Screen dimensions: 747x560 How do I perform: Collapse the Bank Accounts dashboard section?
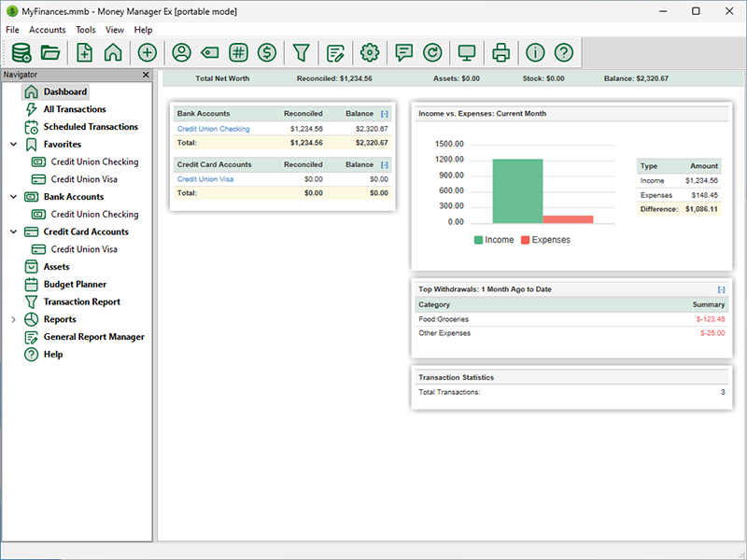click(x=385, y=114)
